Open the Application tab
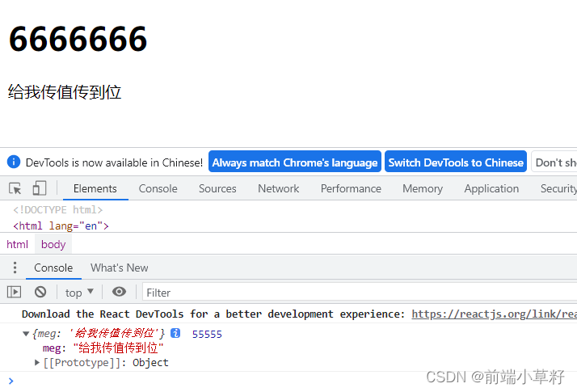Screen dimensions: 577x392 [491, 188]
